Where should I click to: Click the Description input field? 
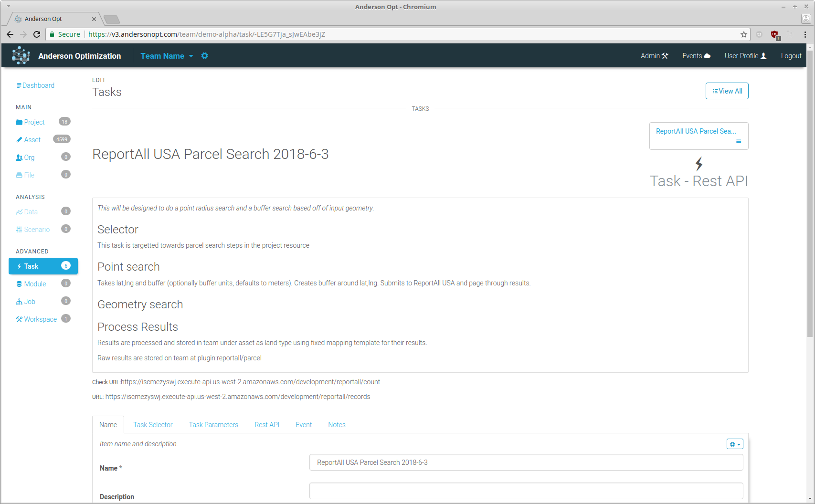(526, 491)
